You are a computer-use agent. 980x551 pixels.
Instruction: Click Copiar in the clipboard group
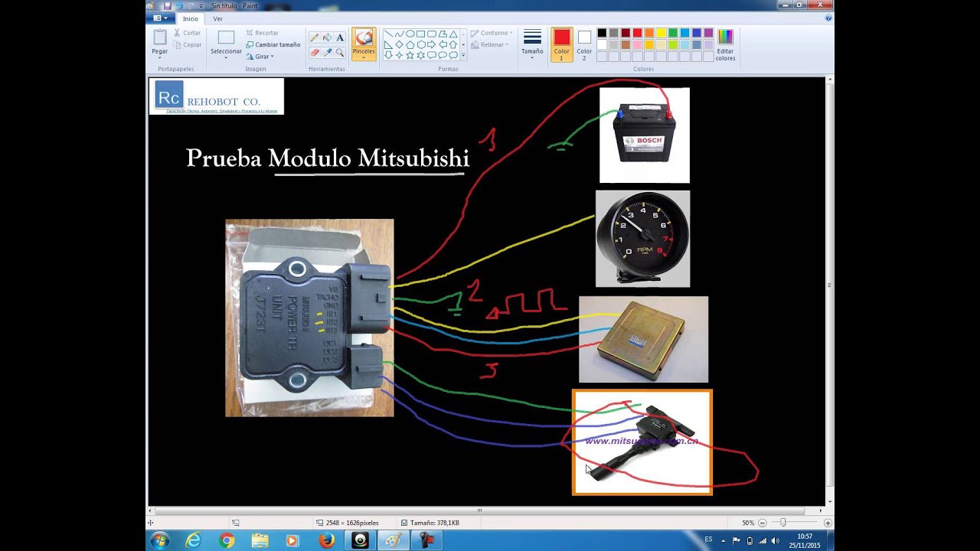[x=187, y=45]
